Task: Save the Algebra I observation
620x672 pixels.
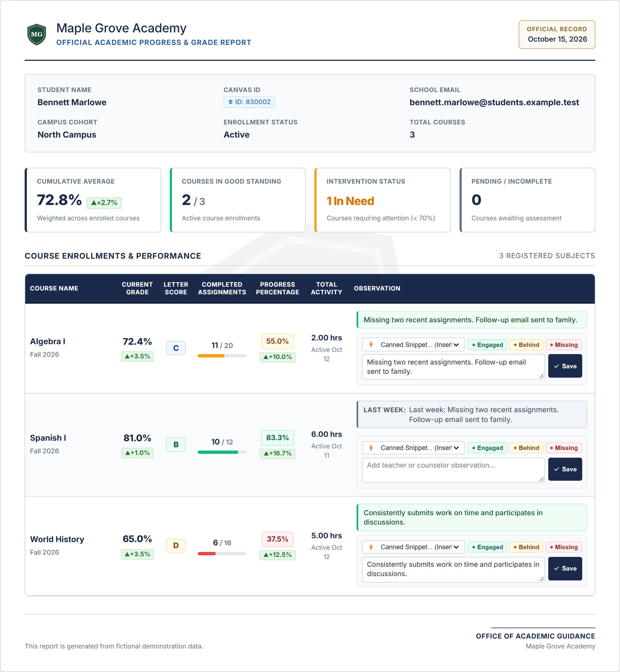Action: [x=565, y=366]
